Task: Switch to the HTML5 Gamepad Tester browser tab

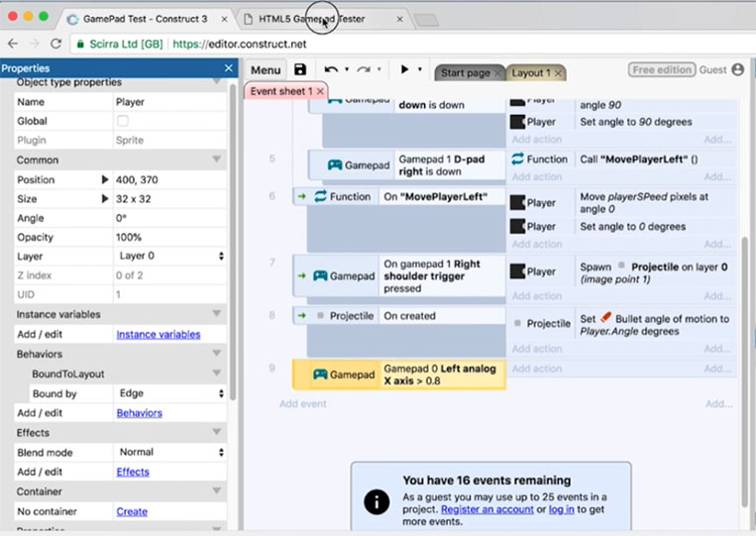Action: (x=323, y=19)
